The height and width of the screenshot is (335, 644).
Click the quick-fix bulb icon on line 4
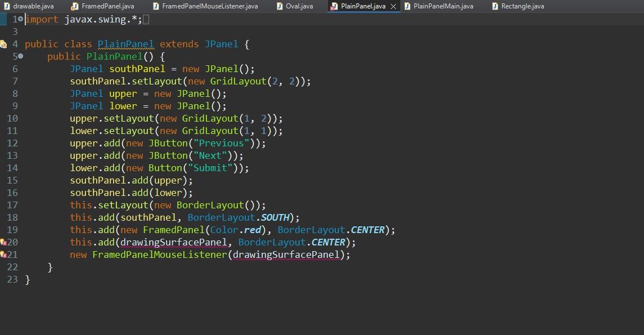[x=4, y=44]
